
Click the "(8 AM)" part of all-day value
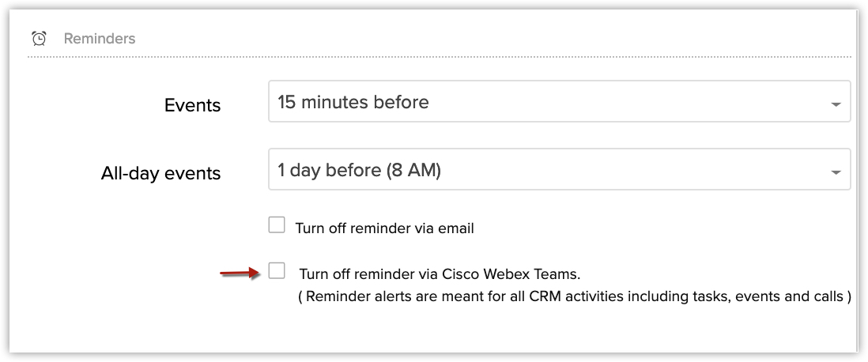(413, 170)
